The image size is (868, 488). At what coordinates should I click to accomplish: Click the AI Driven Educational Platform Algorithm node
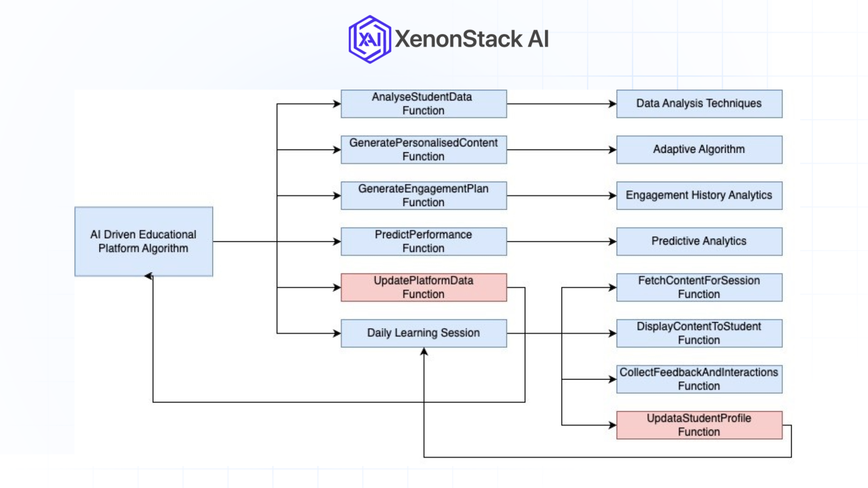tap(143, 241)
